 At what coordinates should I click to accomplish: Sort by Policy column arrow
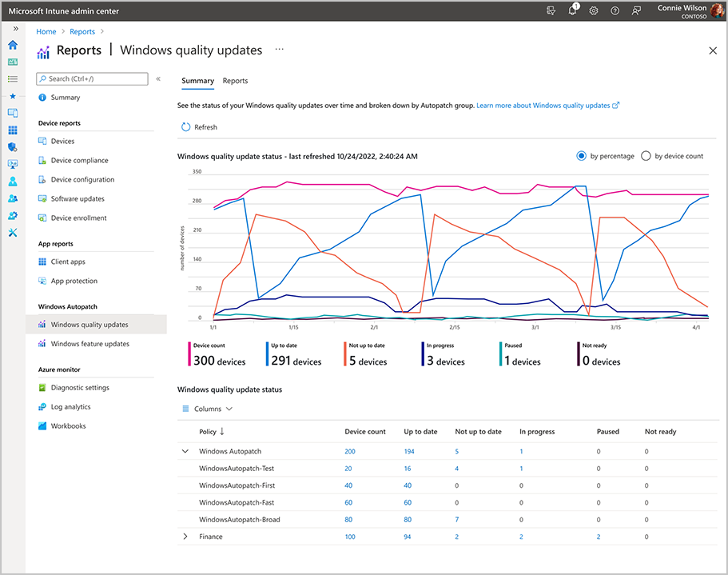click(222, 432)
